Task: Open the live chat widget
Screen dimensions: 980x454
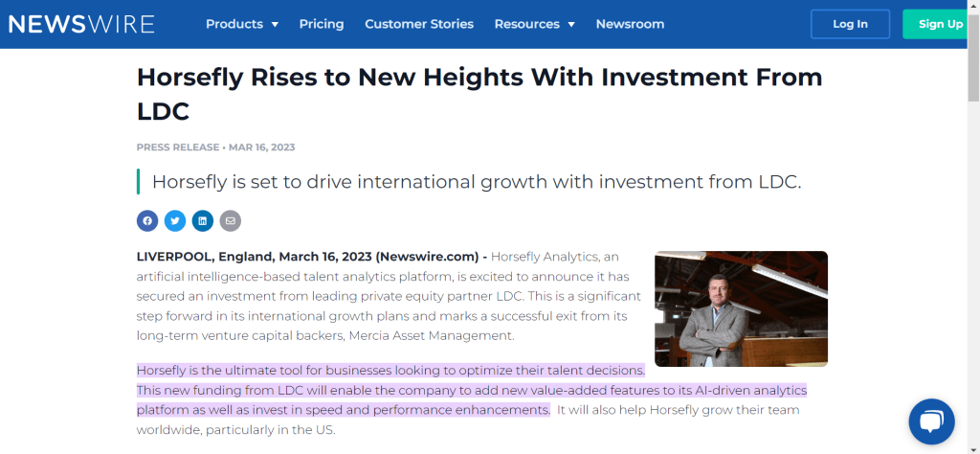Action: tap(930, 421)
